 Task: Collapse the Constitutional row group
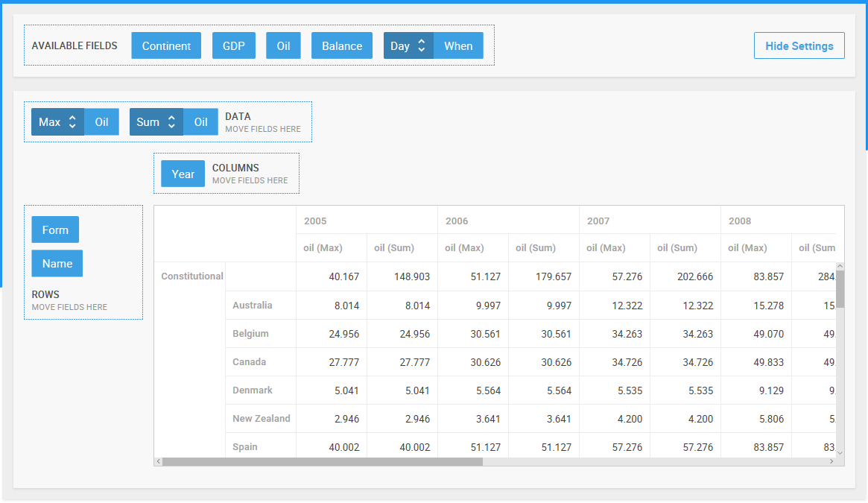click(x=191, y=276)
